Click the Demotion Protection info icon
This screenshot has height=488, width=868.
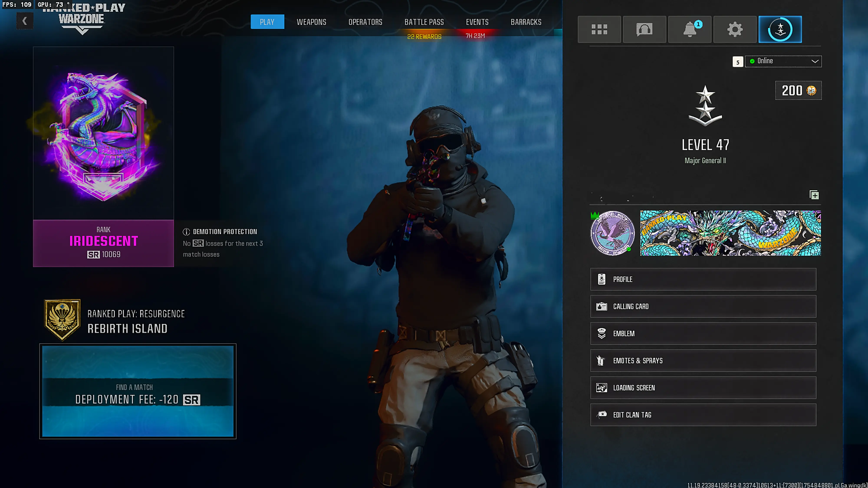[x=186, y=232]
